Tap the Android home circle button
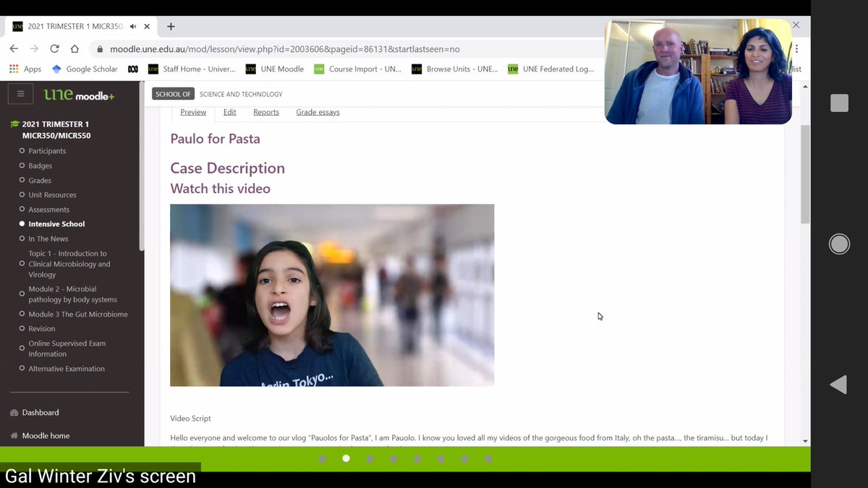 pyautogui.click(x=839, y=244)
